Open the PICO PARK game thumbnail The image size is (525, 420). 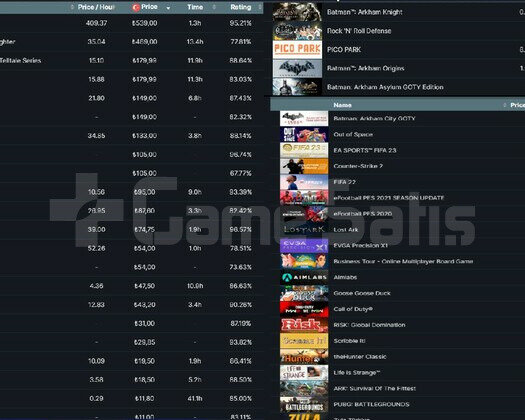point(297,50)
